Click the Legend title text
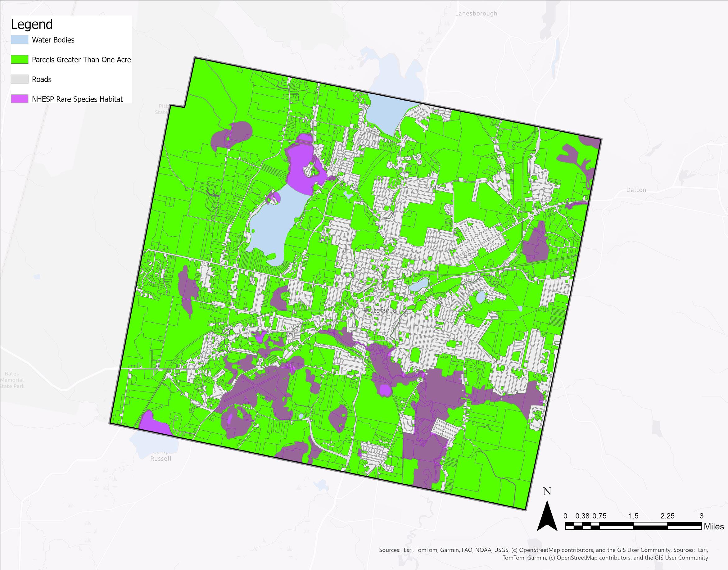 [32, 24]
